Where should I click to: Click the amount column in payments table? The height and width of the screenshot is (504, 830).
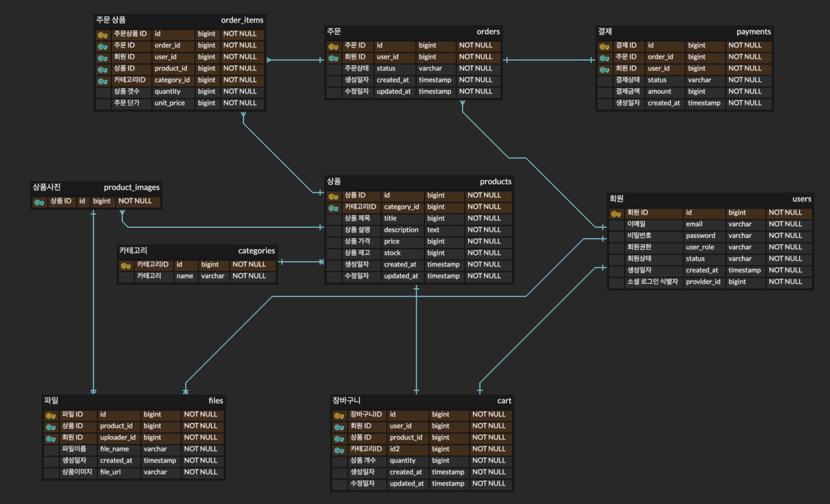659,92
